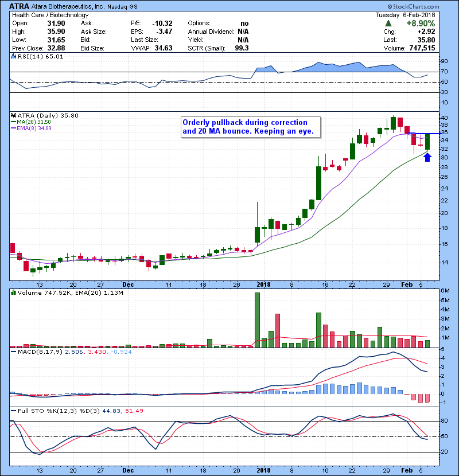Click the tallest green volume bar near 2018
459x476 pixels.
tap(257, 320)
